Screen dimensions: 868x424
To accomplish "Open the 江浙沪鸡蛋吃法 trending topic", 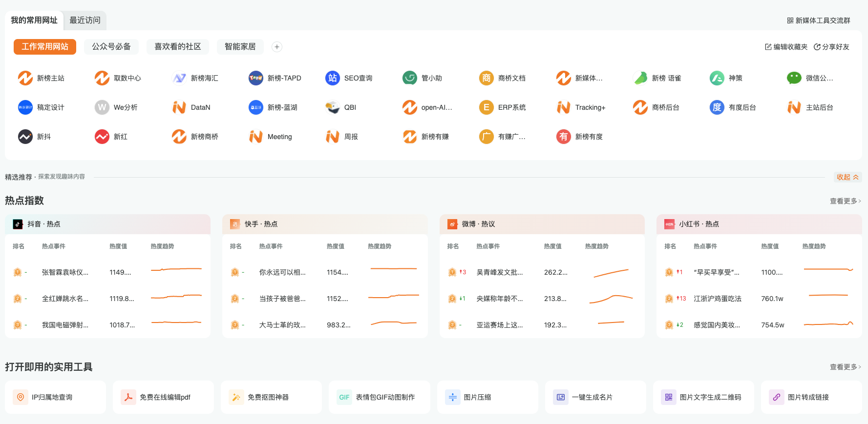I will [x=717, y=299].
